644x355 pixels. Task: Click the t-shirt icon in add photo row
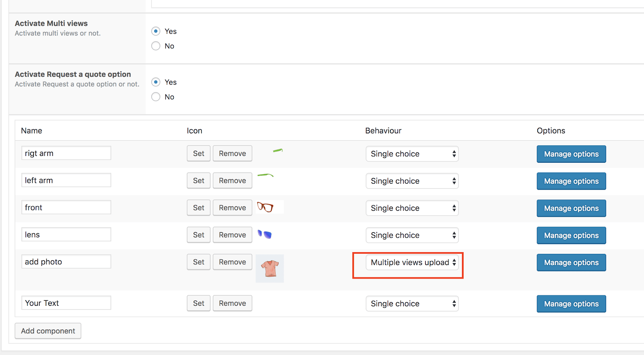pyautogui.click(x=270, y=268)
